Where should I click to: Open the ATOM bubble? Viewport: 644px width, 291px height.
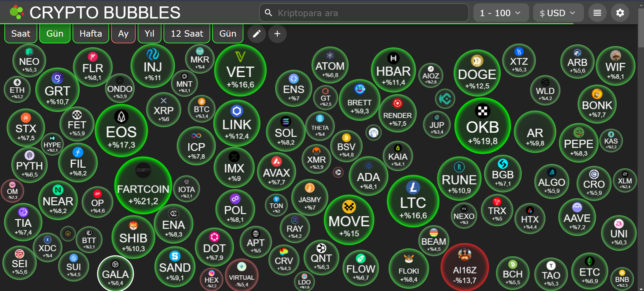click(330, 65)
